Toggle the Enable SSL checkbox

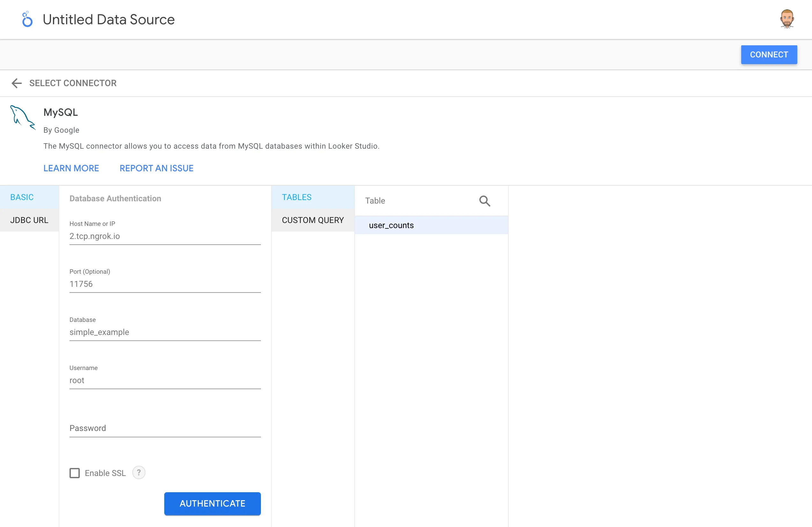[75, 473]
